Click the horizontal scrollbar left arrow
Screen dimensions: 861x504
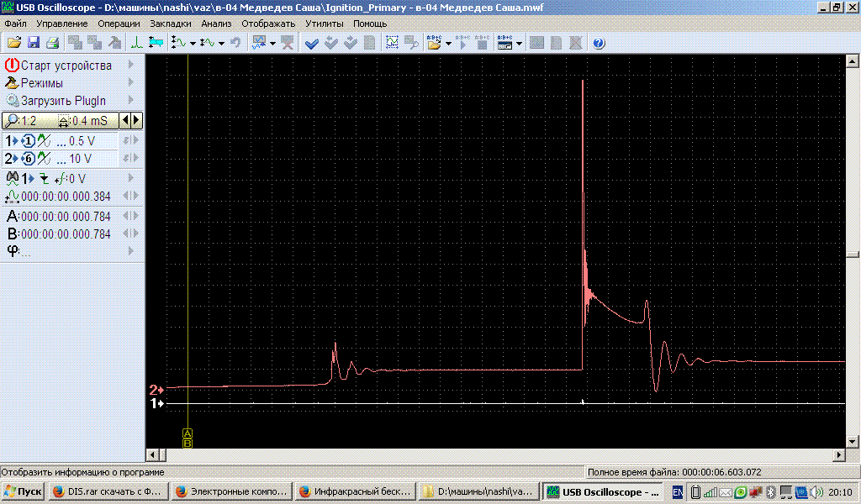point(152,454)
